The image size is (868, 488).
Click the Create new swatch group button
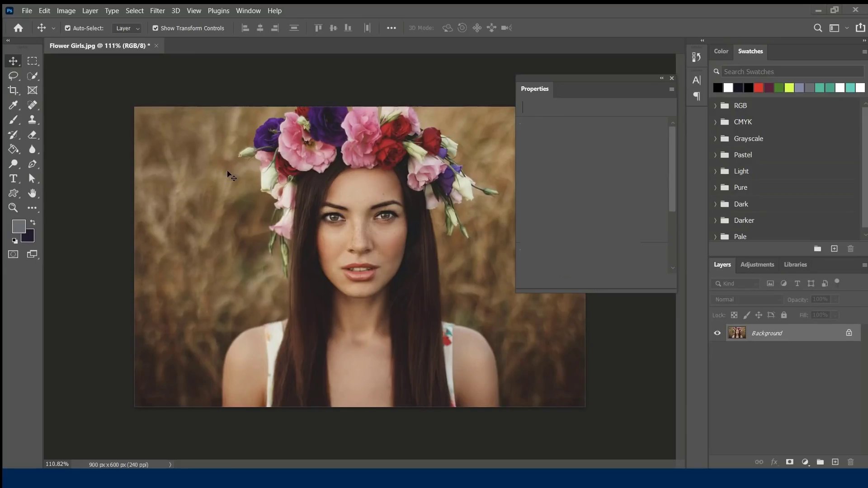pyautogui.click(x=817, y=249)
